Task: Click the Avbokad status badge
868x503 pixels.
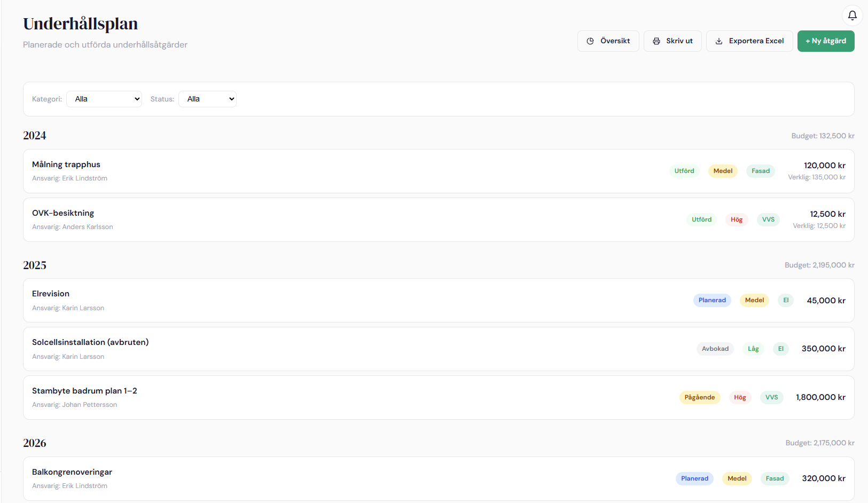Action: (715, 349)
